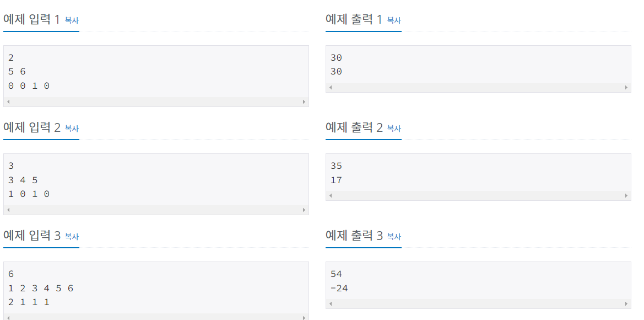Copy example output 1 with 복사 link
644x320 pixels.
tap(394, 20)
